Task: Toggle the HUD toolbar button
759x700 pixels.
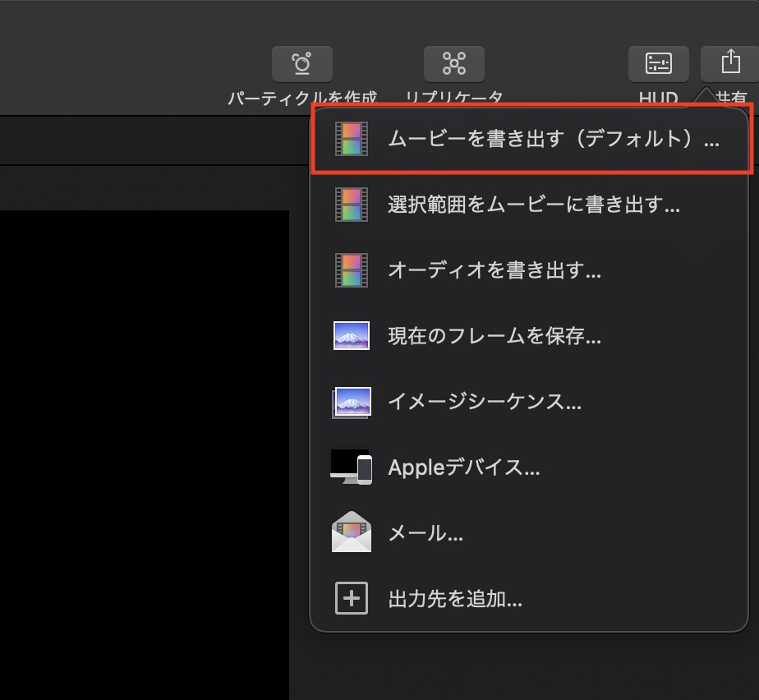Action: [658, 64]
